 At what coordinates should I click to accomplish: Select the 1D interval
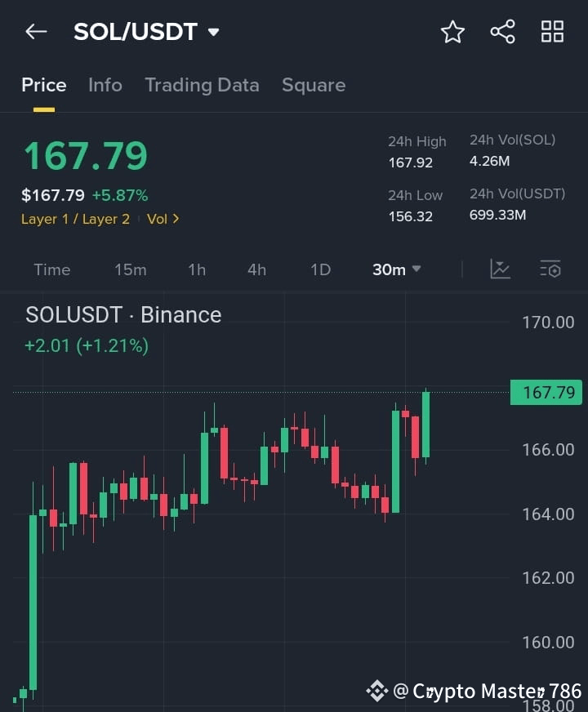tap(321, 269)
